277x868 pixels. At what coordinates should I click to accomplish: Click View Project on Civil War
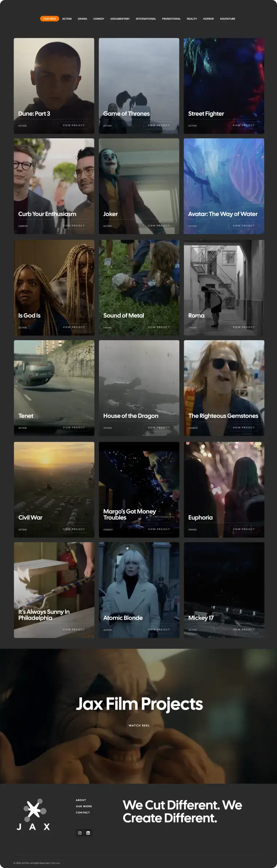click(x=74, y=529)
